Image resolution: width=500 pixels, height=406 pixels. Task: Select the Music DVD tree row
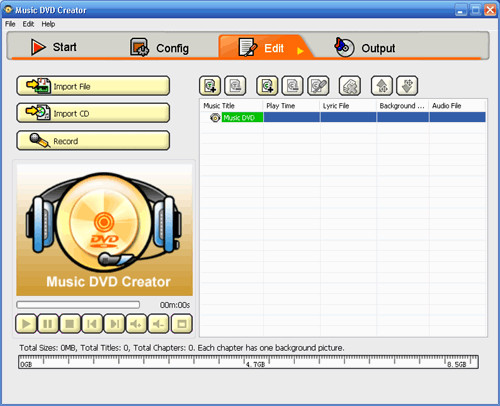343,117
